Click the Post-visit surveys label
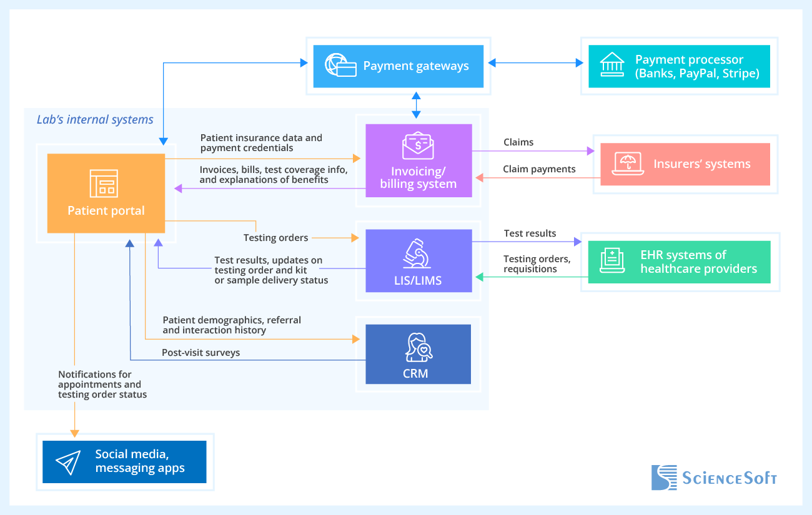Screen dimensions: 812x515 [x=201, y=352]
